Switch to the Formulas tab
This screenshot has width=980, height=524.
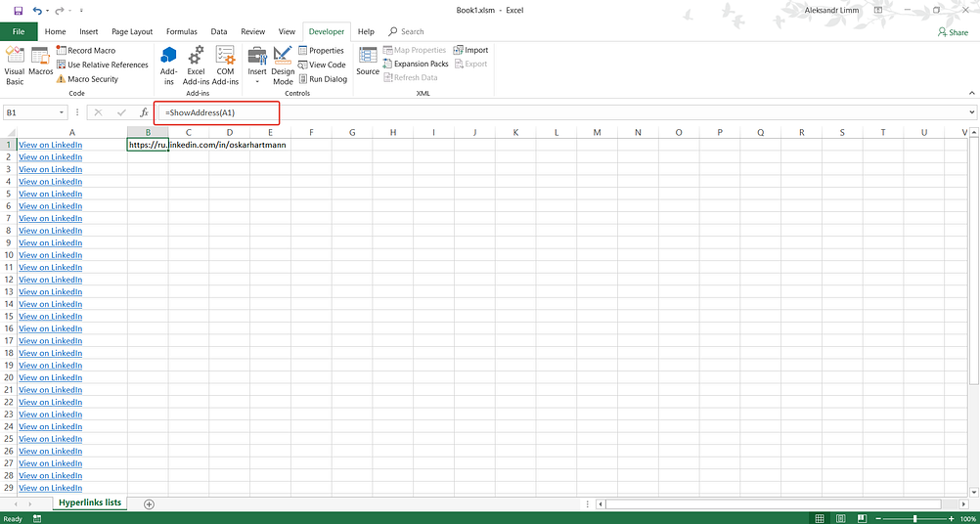(182, 32)
